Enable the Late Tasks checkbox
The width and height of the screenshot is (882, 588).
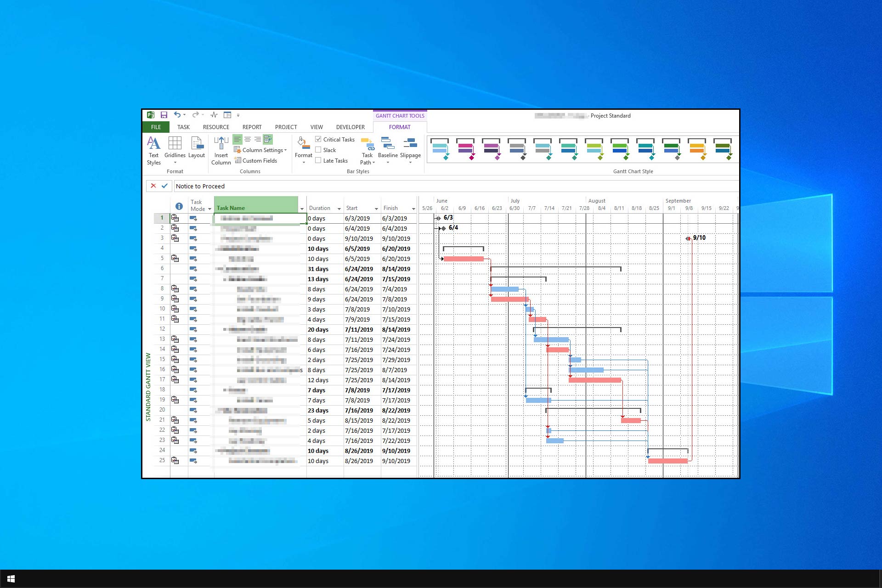pos(318,160)
